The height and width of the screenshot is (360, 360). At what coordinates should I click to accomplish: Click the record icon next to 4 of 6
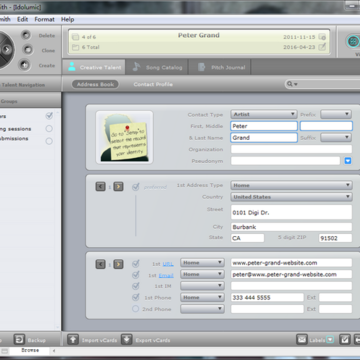(x=76, y=37)
